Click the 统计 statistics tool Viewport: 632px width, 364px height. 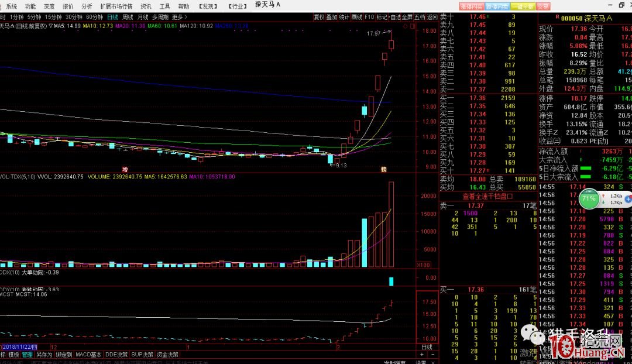[x=344, y=17]
